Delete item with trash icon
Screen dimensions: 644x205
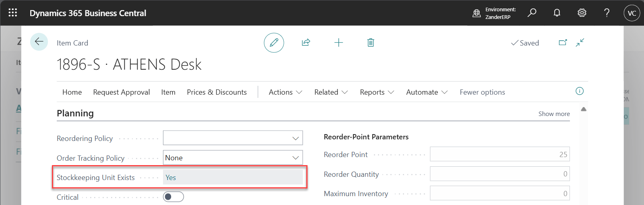pyautogui.click(x=371, y=43)
